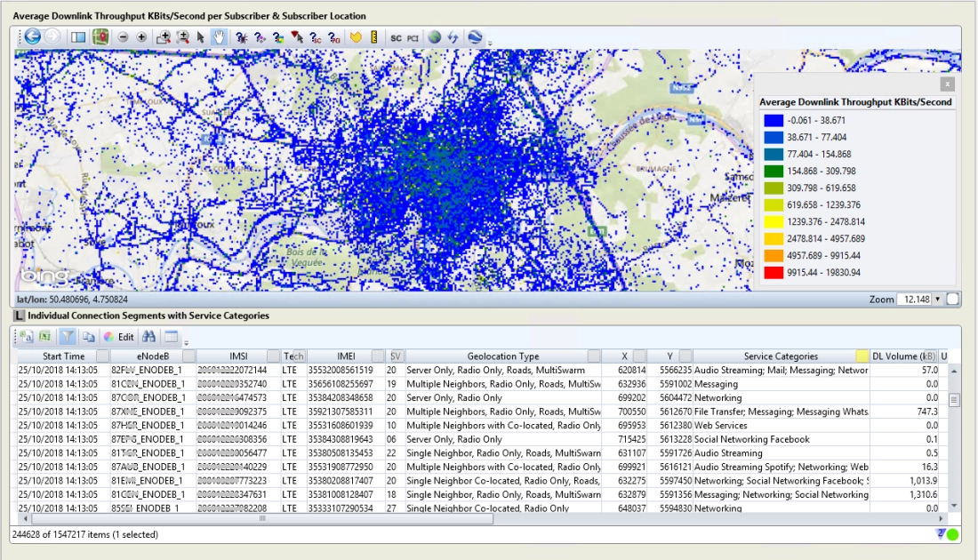Toggle the funnel filter in table toolbar
Image resolution: width=978 pixels, height=560 pixels.
click(x=67, y=337)
